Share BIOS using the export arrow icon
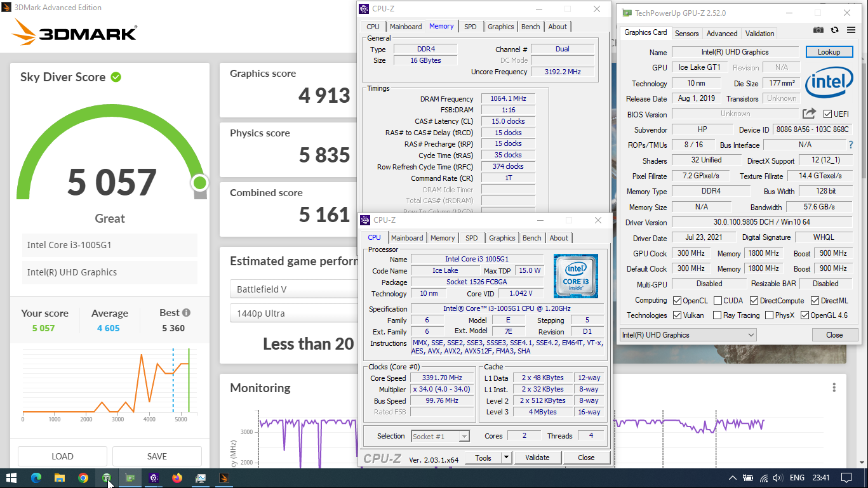This screenshot has width=868, height=488. tap(809, 114)
